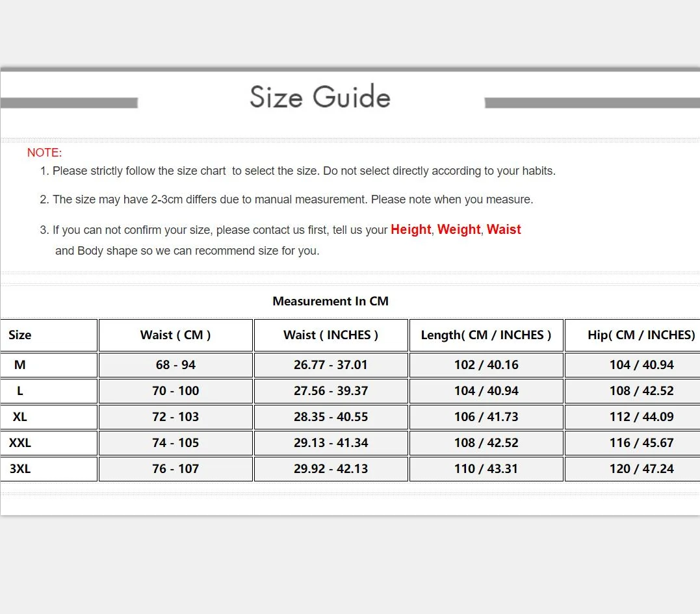Click waist value "76 - 107"
The image size is (700, 614).
pyautogui.click(x=175, y=468)
